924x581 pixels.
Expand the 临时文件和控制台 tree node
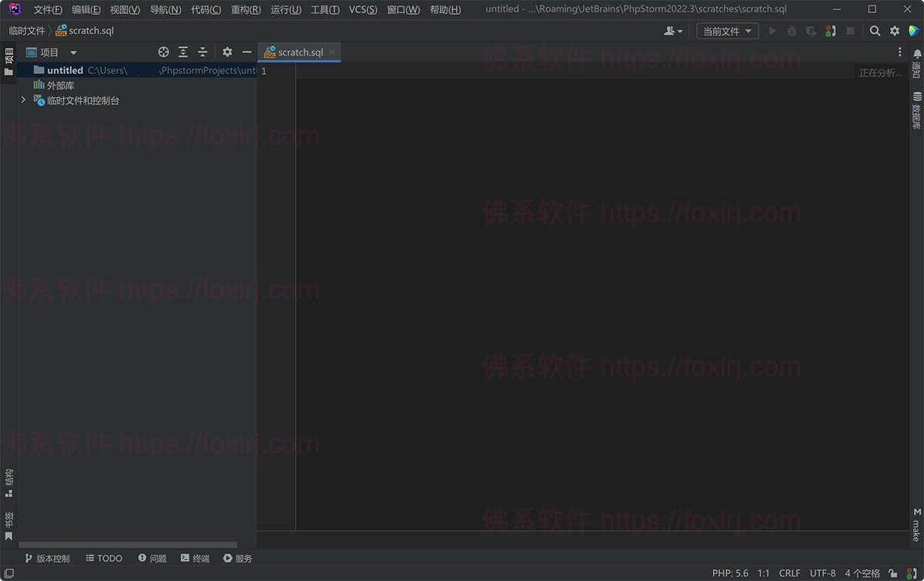tap(22, 99)
